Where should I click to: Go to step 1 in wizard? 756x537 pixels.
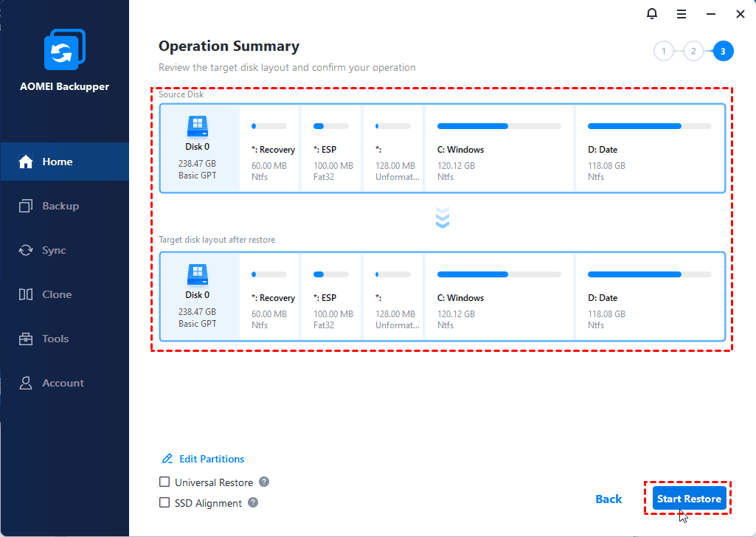pyautogui.click(x=664, y=51)
